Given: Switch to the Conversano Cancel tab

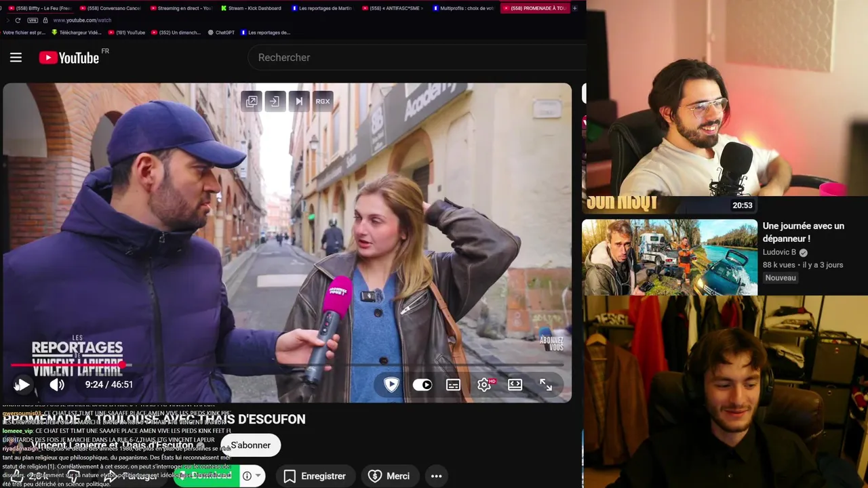Looking at the screenshot, I should point(110,8).
